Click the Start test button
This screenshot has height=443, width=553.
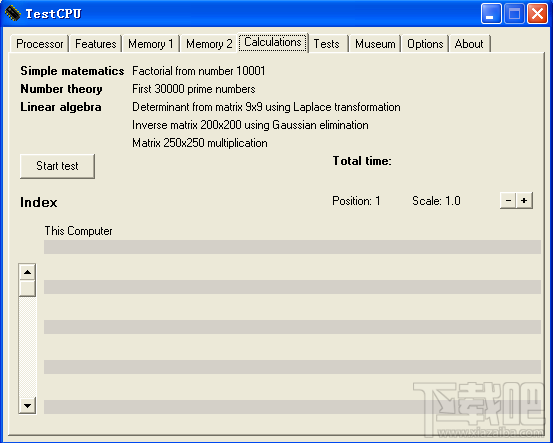coord(57,166)
